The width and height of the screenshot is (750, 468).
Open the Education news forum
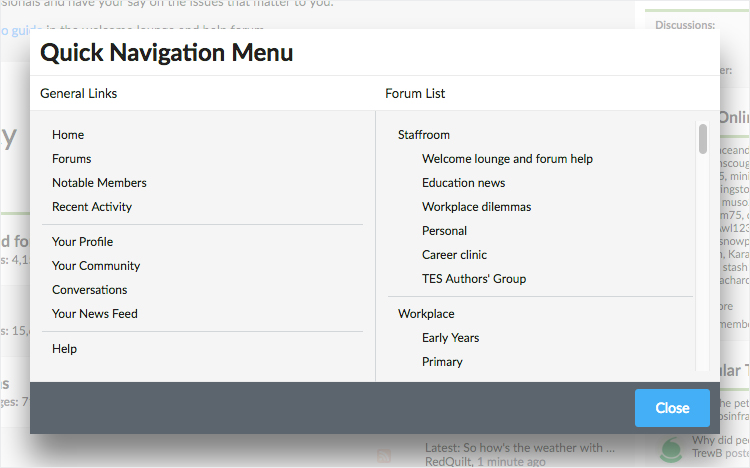click(463, 183)
